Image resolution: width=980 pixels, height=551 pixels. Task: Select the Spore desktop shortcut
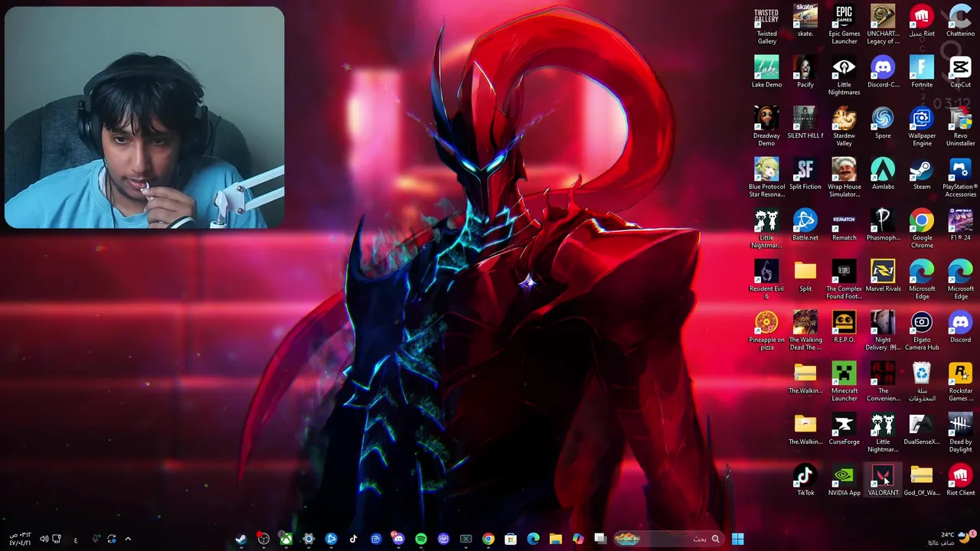pyautogui.click(x=883, y=123)
